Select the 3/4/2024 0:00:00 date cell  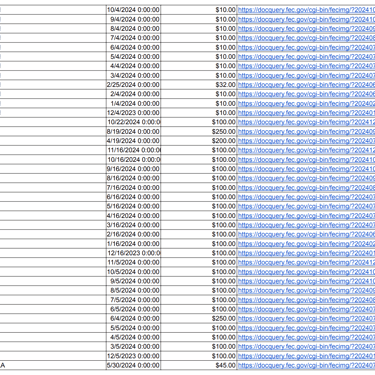tap(133, 75)
